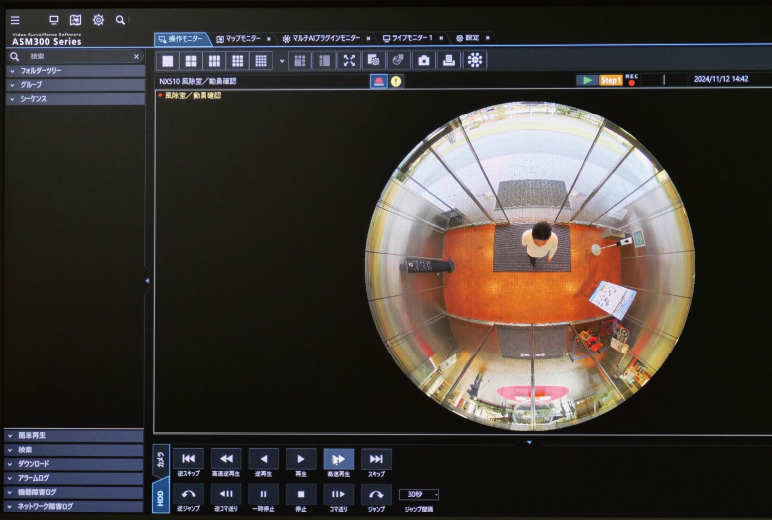Click the camera snapshot icon
The width and height of the screenshot is (772, 520).
click(x=424, y=61)
